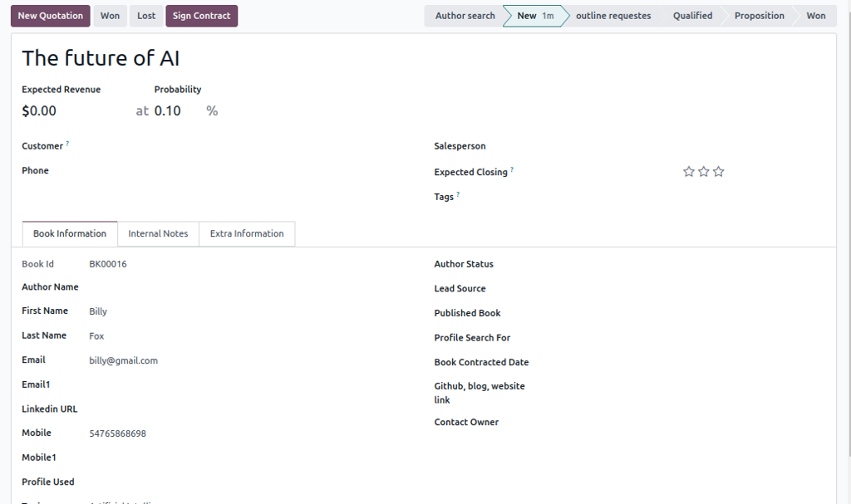Switch to the Internal Notes tab
Image resolution: width=851 pixels, height=504 pixels.
158,234
